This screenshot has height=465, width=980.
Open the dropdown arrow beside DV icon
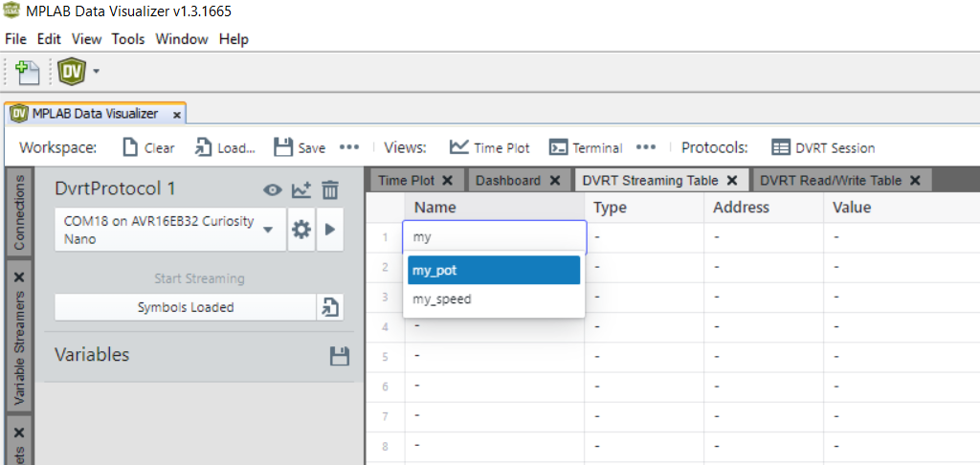click(96, 71)
